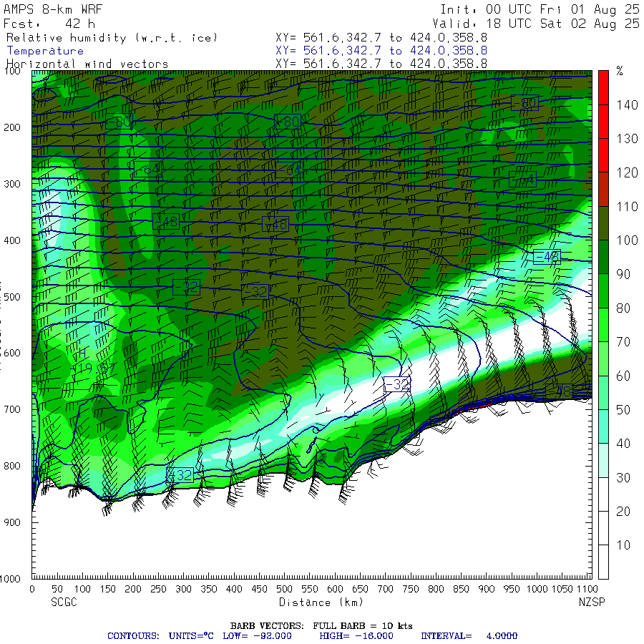Click the "%" unit above the colorbar
644x644 pixels.
coord(620,71)
